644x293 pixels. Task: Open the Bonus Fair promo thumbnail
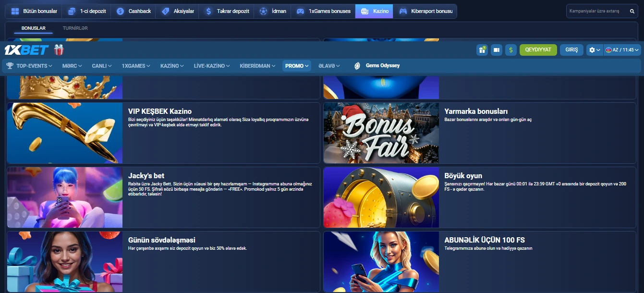(381, 133)
